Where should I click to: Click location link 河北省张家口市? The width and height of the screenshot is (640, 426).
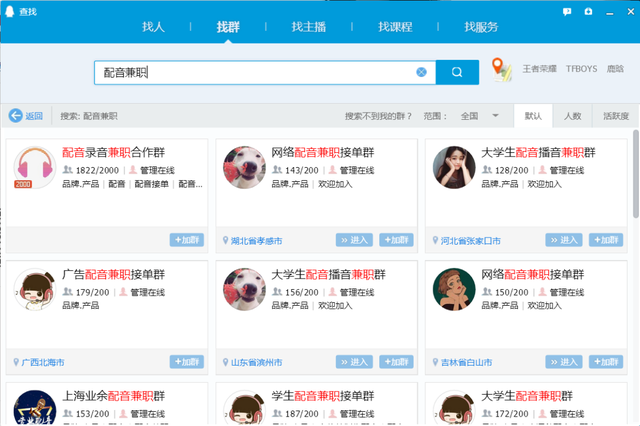pyautogui.click(x=470, y=241)
